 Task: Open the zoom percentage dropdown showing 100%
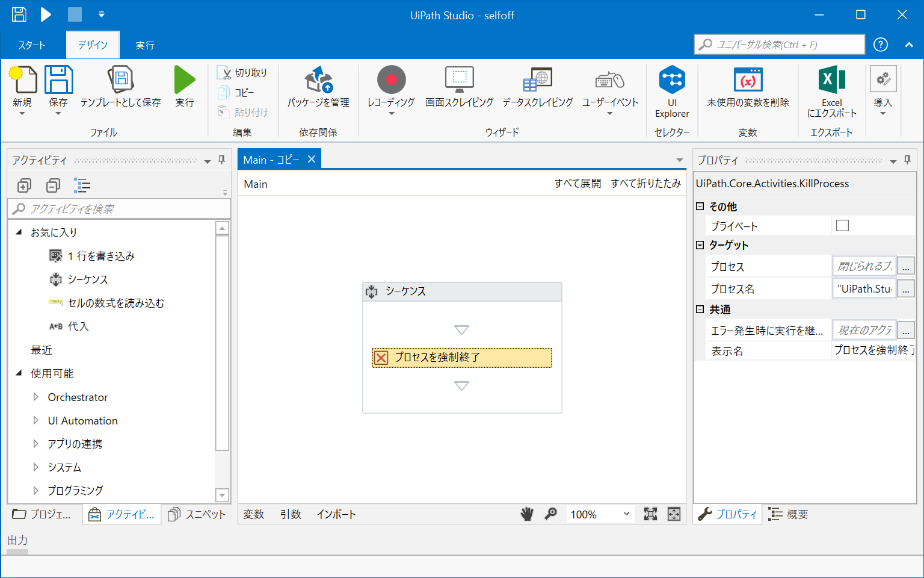coord(626,514)
